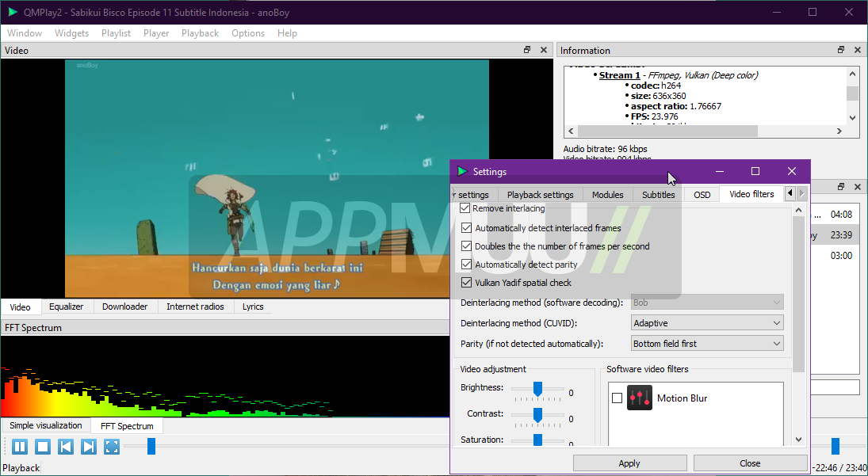This screenshot has width=868, height=476.
Task: Open Subtitles tab in Settings
Action: point(658,195)
